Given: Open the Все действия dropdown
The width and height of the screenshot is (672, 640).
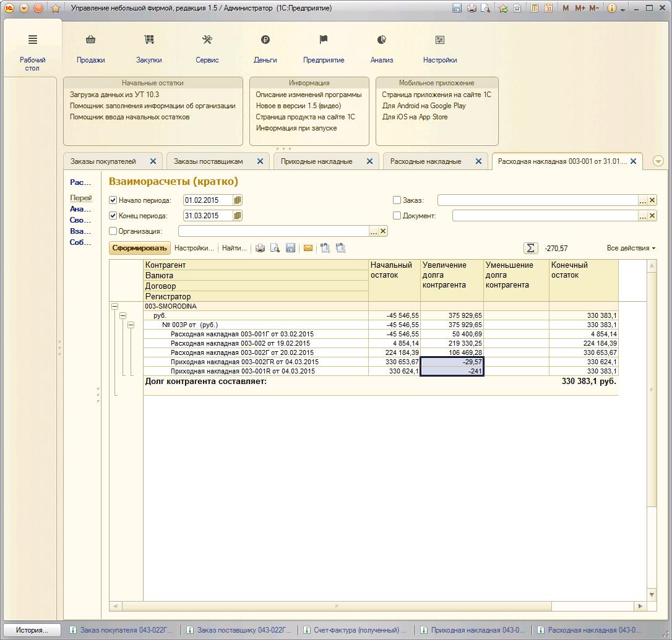Looking at the screenshot, I should [x=631, y=248].
